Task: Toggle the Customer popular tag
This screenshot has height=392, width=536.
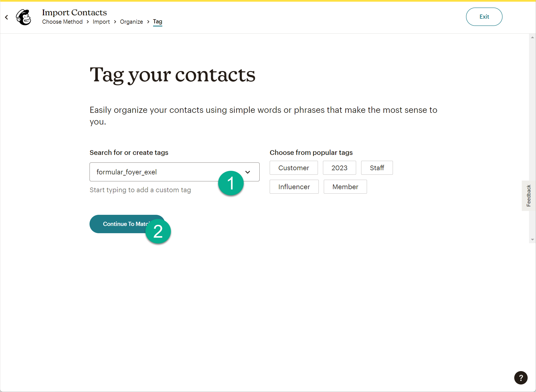Action: (x=293, y=168)
